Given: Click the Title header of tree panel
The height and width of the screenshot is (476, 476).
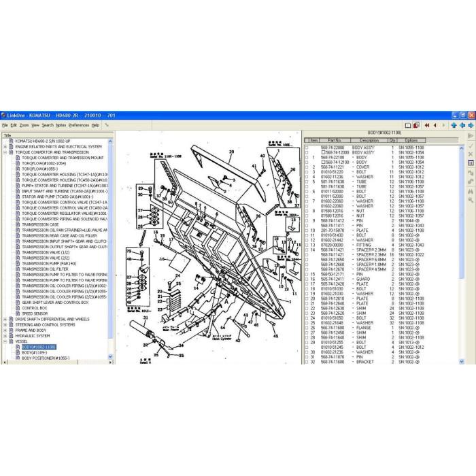Looking at the screenshot, I should (58, 135).
